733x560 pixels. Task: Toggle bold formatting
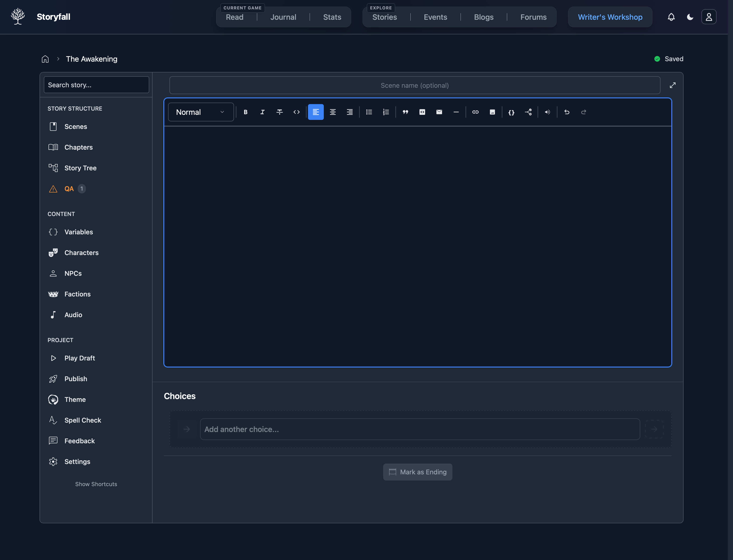pyautogui.click(x=246, y=112)
